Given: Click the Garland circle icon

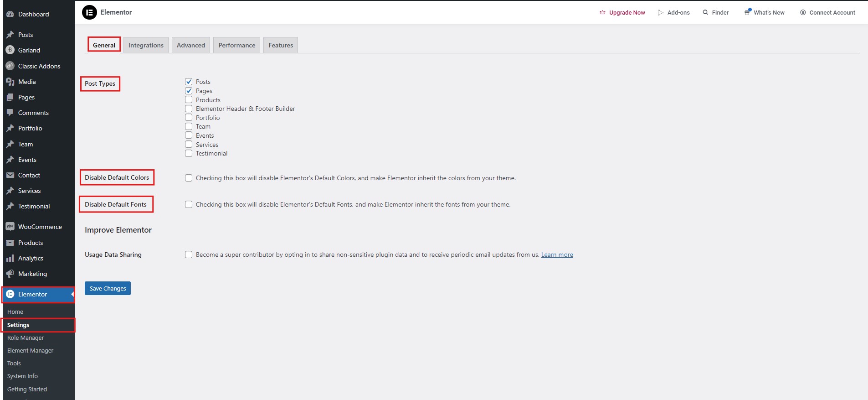Looking at the screenshot, I should tap(10, 50).
